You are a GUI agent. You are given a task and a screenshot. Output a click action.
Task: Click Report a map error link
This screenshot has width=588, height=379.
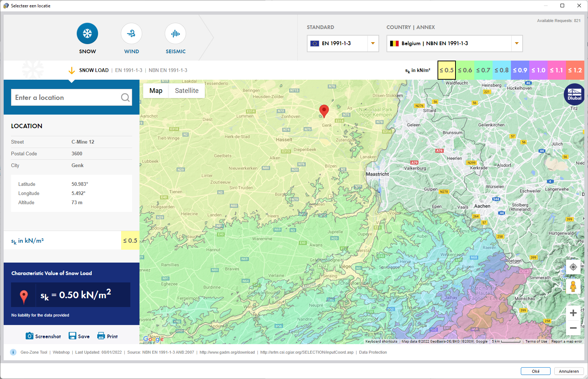tap(567, 341)
